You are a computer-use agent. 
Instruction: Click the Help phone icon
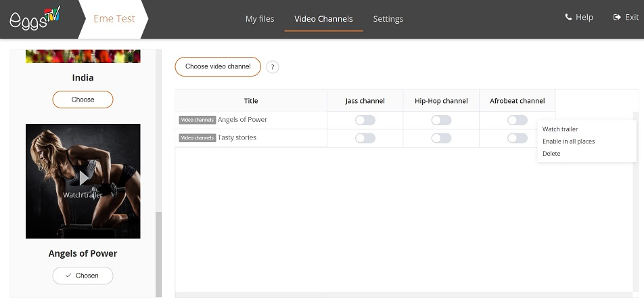[x=568, y=18]
